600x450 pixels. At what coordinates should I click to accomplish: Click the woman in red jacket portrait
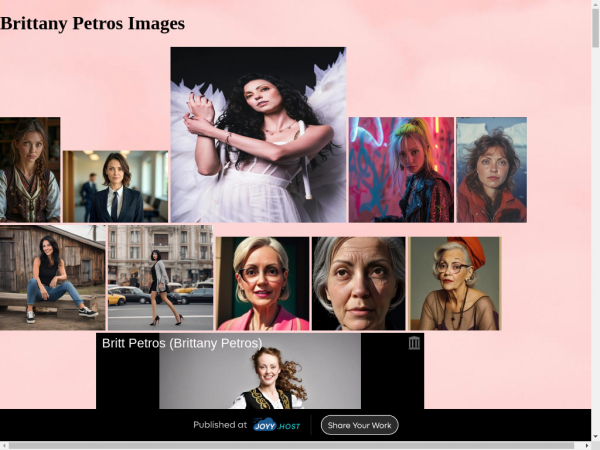pos(491,169)
